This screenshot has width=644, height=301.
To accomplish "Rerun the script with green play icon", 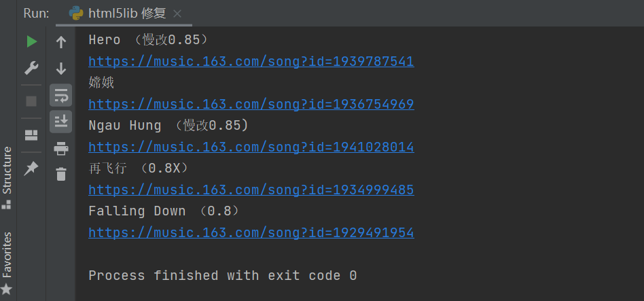I will pos(32,41).
